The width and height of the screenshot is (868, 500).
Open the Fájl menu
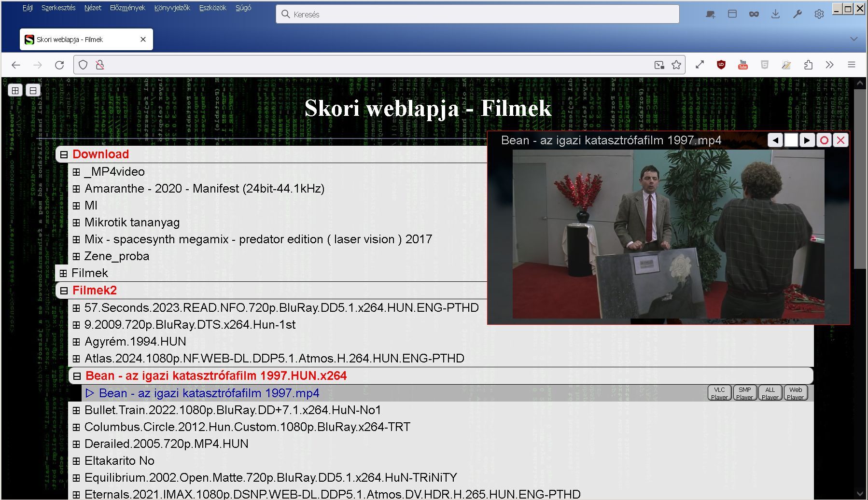[x=28, y=8]
